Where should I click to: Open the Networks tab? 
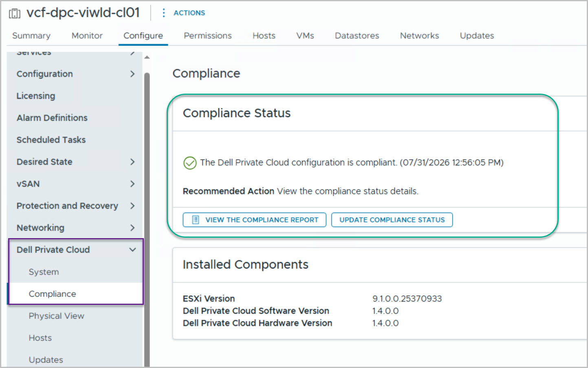419,36
